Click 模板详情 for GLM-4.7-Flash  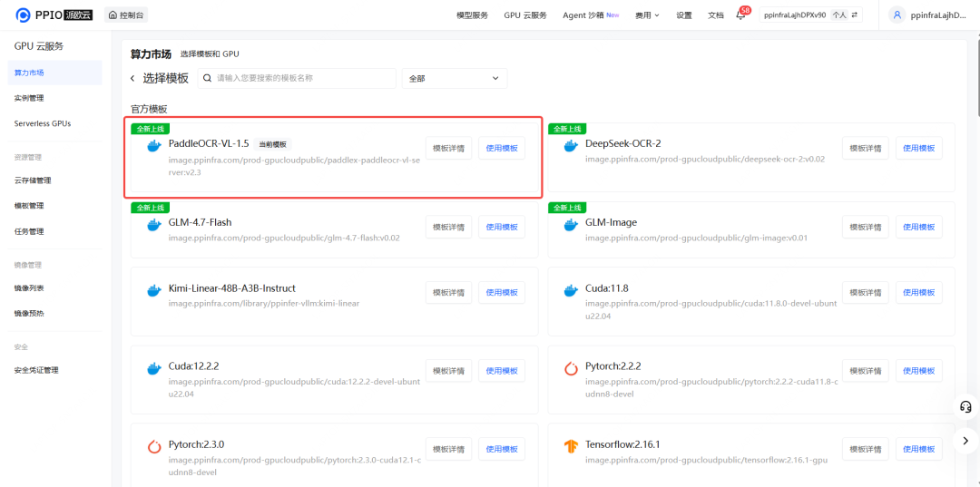[448, 227]
